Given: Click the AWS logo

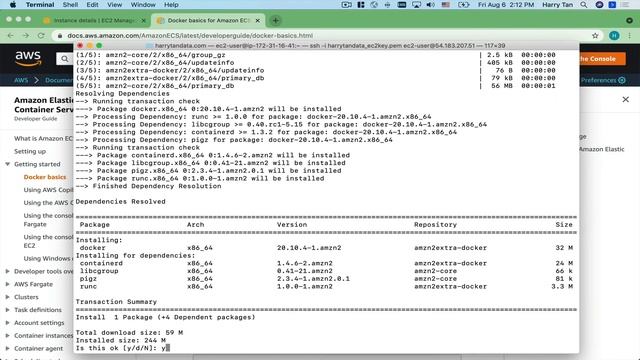Looking at the screenshot, I should (28, 59).
